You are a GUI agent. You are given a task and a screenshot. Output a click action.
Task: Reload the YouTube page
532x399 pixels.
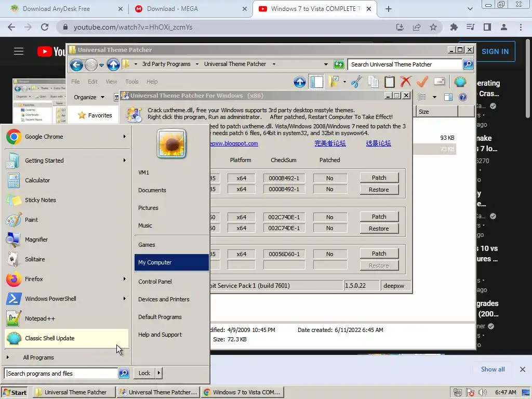[x=45, y=27]
